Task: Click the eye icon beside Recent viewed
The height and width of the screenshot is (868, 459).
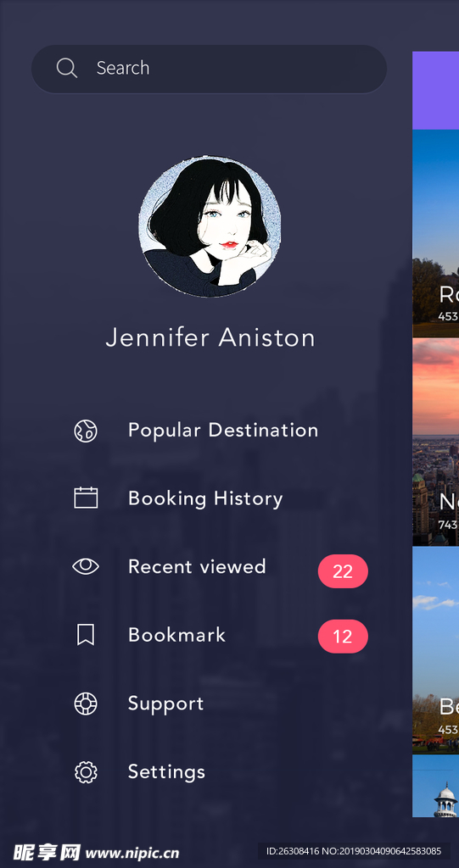Action: point(86,566)
